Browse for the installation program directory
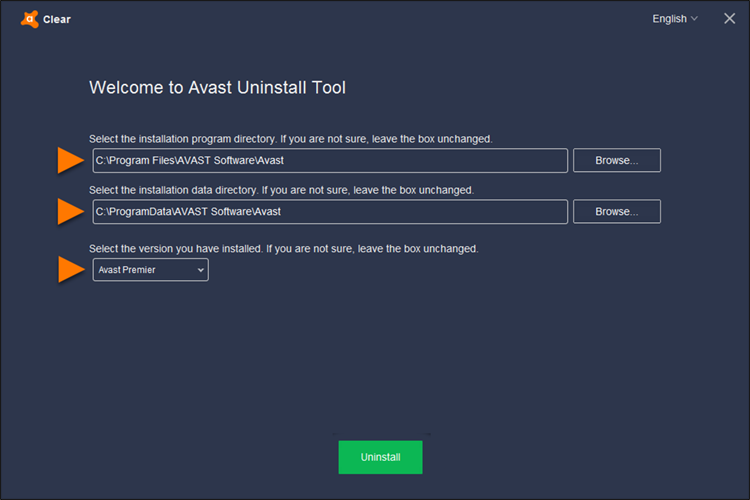Screen dimensions: 750x500 [616, 160]
